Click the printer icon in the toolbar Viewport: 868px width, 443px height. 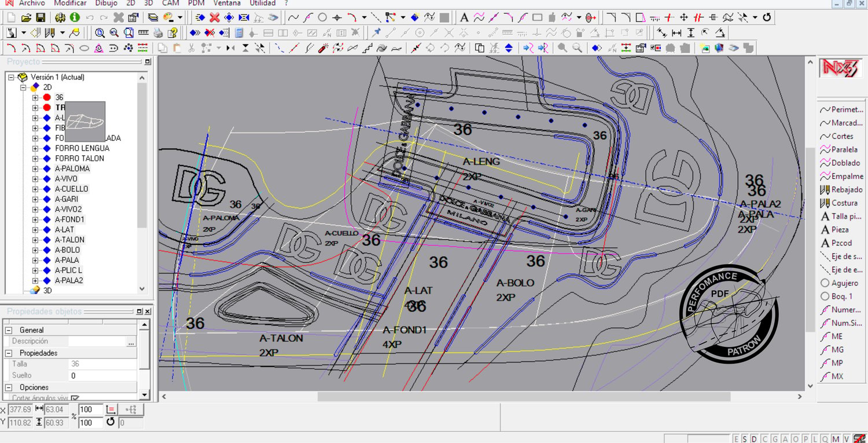pyautogui.click(x=158, y=32)
